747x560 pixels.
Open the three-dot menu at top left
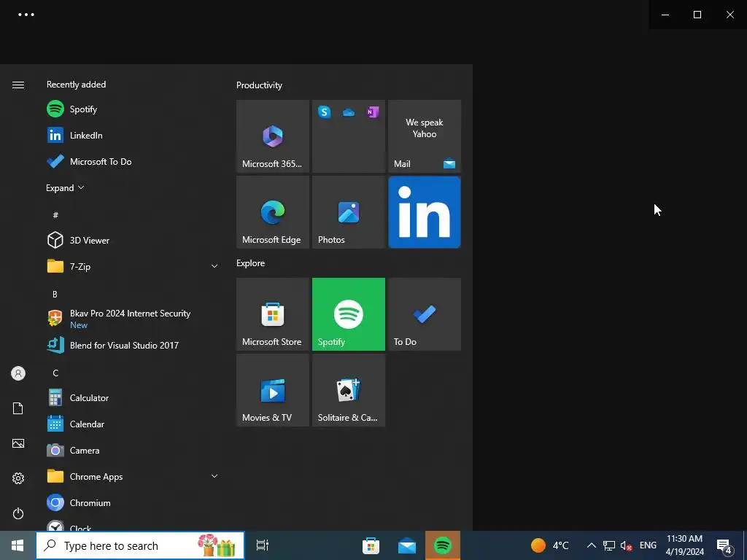(26, 15)
